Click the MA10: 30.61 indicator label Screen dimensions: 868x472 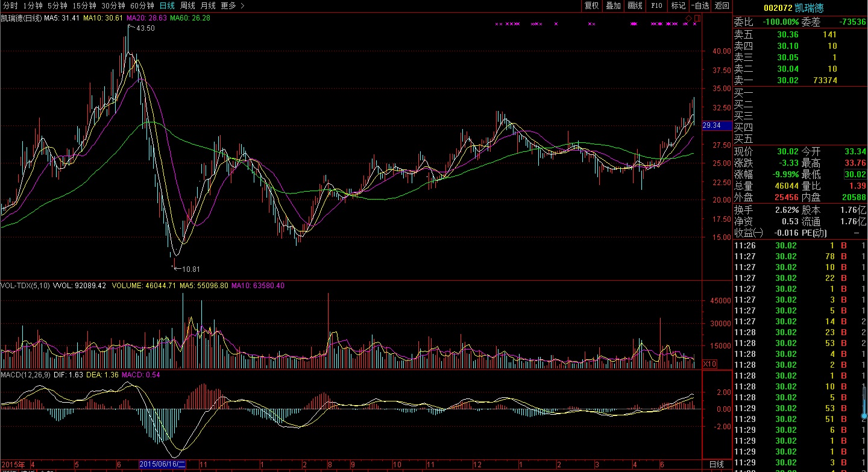tap(103, 18)
